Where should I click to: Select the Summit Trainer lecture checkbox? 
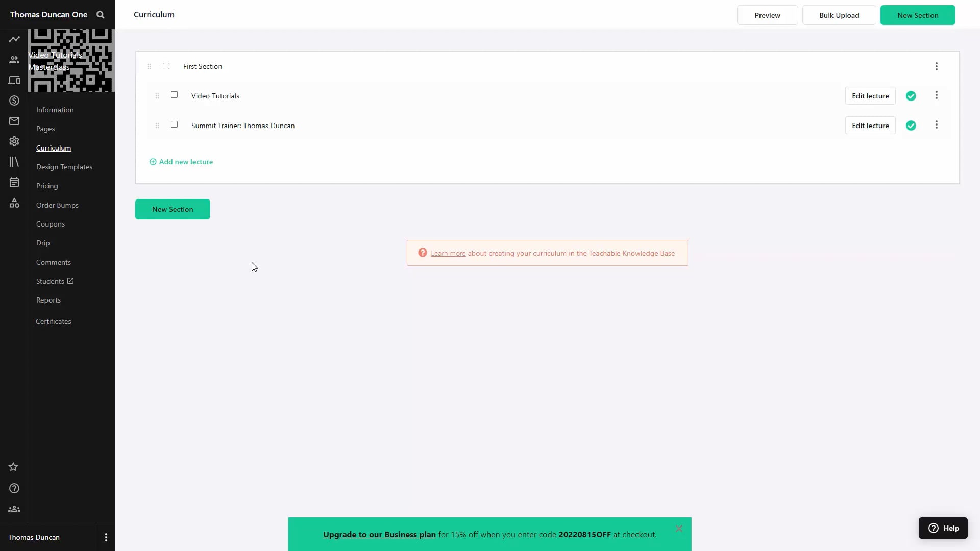(174, 124)
